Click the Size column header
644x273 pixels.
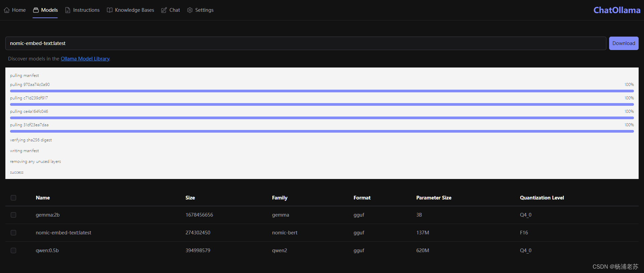tap(190, 198)
